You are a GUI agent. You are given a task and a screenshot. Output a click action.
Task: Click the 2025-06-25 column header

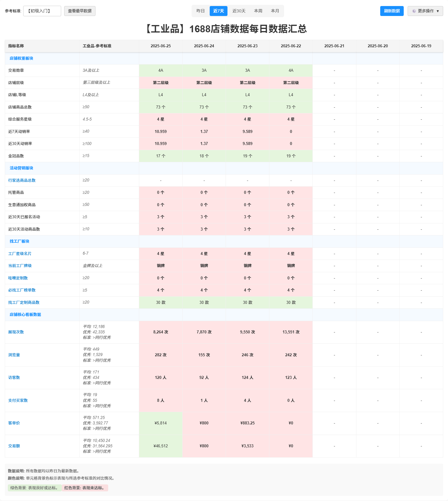point(161,46)
